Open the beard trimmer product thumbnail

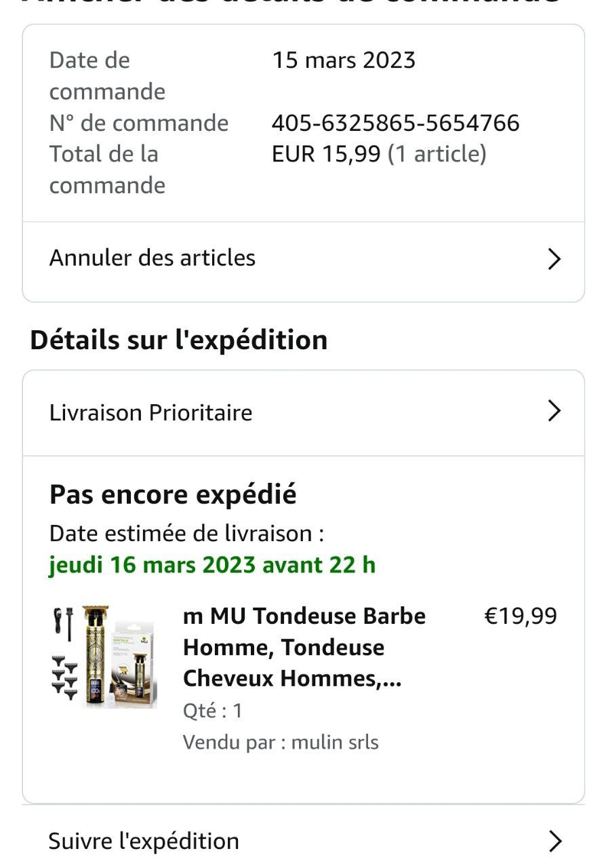pyautogui.click(x=104, y=657)
